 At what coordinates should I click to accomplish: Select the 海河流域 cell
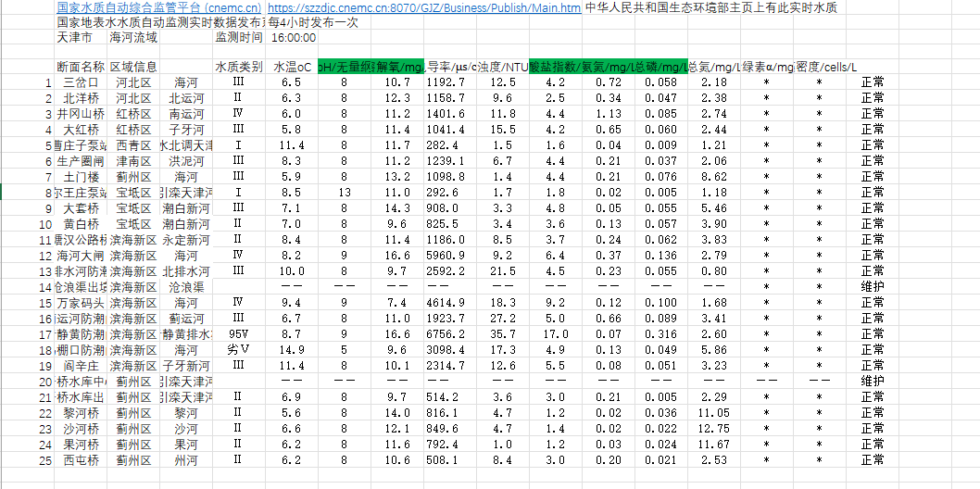132,38
